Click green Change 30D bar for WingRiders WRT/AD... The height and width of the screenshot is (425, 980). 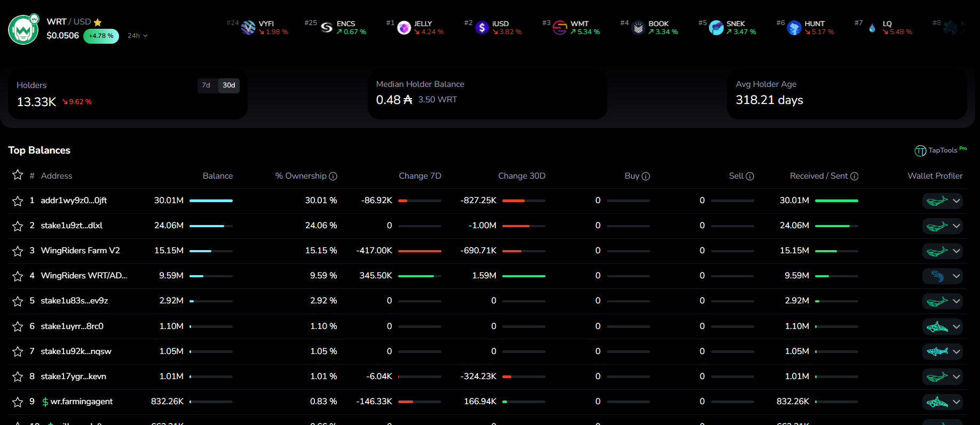tap(524, 276)
